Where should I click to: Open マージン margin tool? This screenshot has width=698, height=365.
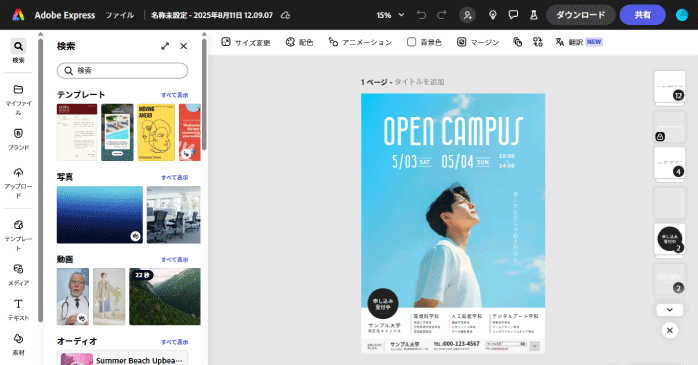point(478,42)
